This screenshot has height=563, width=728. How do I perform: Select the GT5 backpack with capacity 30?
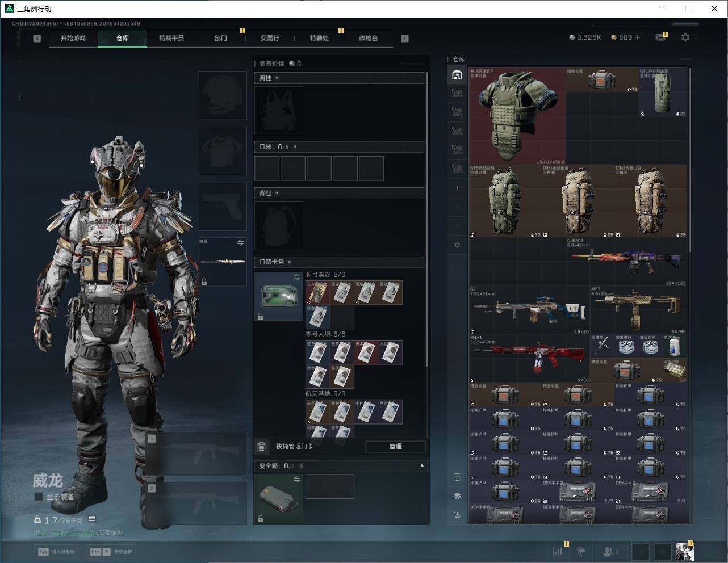point(505,201)
